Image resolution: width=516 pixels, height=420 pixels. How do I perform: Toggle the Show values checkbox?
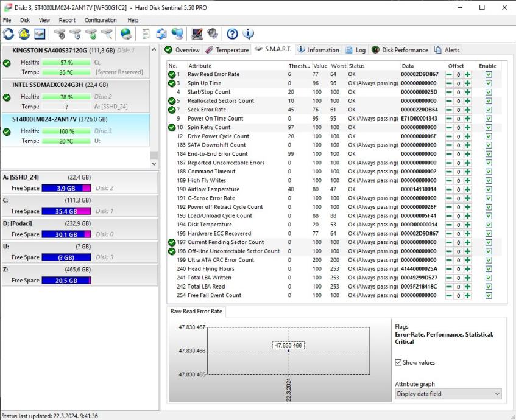tap(398, 362)
